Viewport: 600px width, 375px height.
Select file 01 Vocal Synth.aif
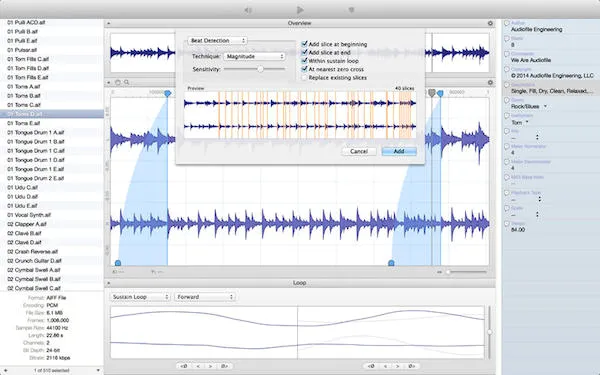(52, 215)
